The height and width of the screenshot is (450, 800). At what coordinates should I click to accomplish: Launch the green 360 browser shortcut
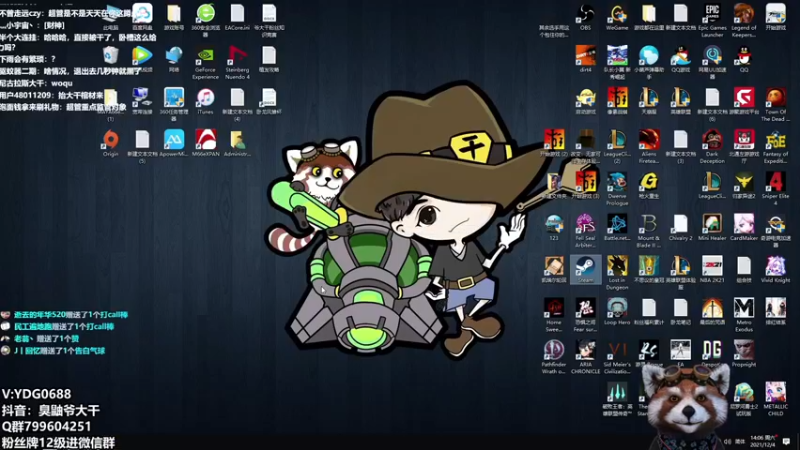206,20
